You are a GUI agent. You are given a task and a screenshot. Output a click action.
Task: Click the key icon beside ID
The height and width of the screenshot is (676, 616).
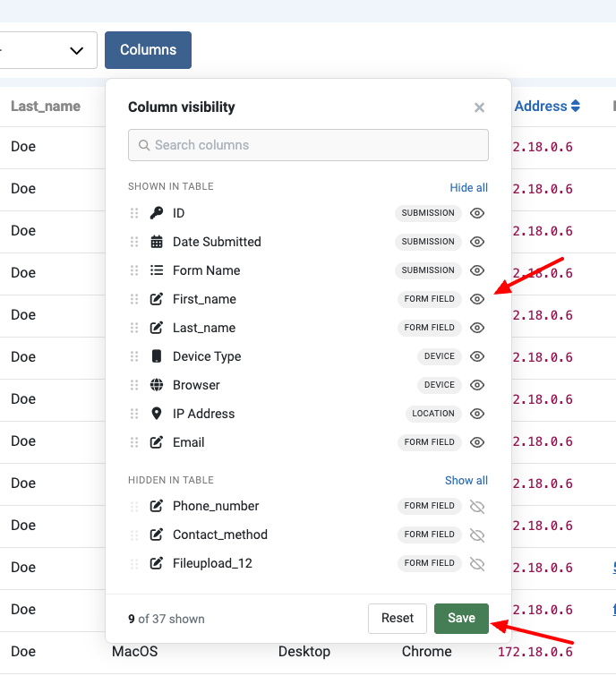click(x=157, y=213)
